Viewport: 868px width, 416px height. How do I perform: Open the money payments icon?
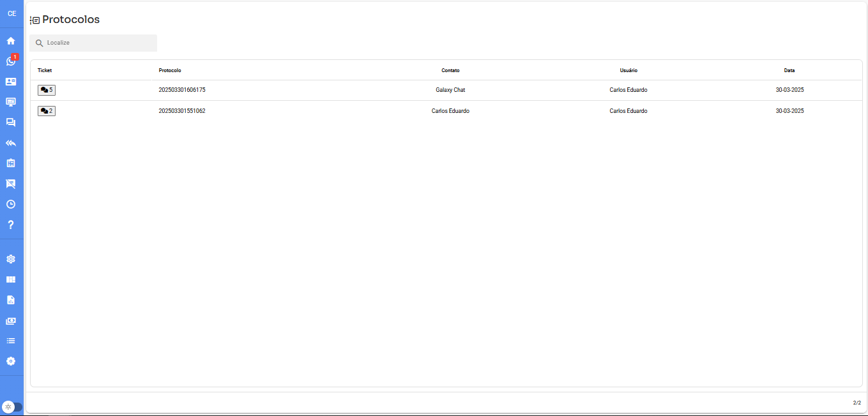coord(11,320)
